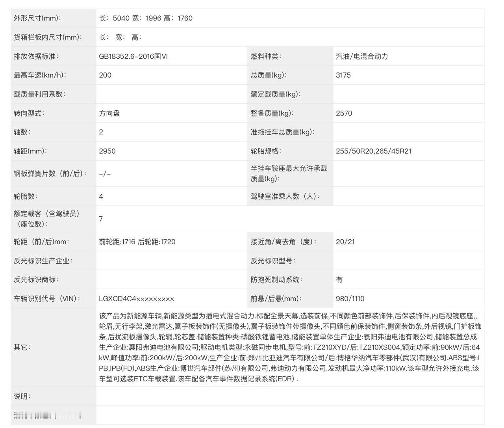Click the 总质量(kg) label
This screenshot has width=504, height=428.
[x=269, y=75]
